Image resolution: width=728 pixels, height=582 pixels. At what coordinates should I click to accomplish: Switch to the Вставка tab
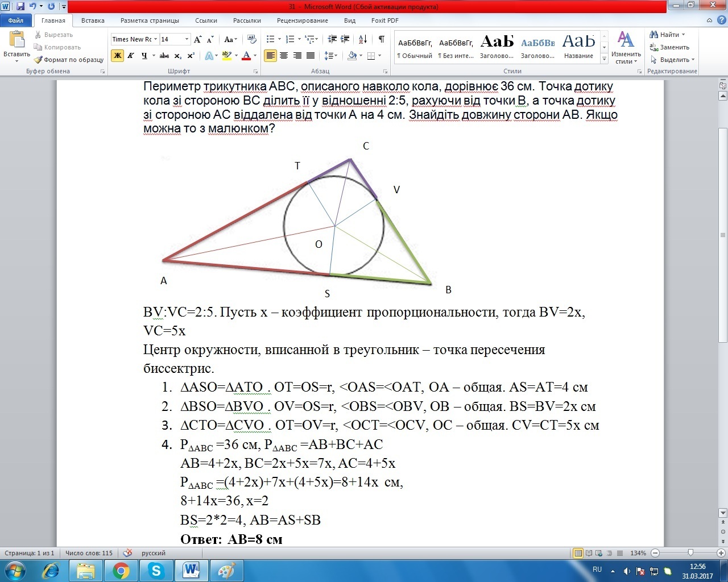[x=93, y=20]
